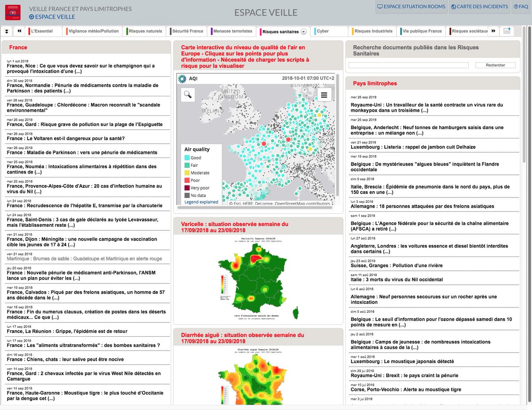
Task: Open the Nouméa intoxications alimentaires article
Action: pos(82,170)
